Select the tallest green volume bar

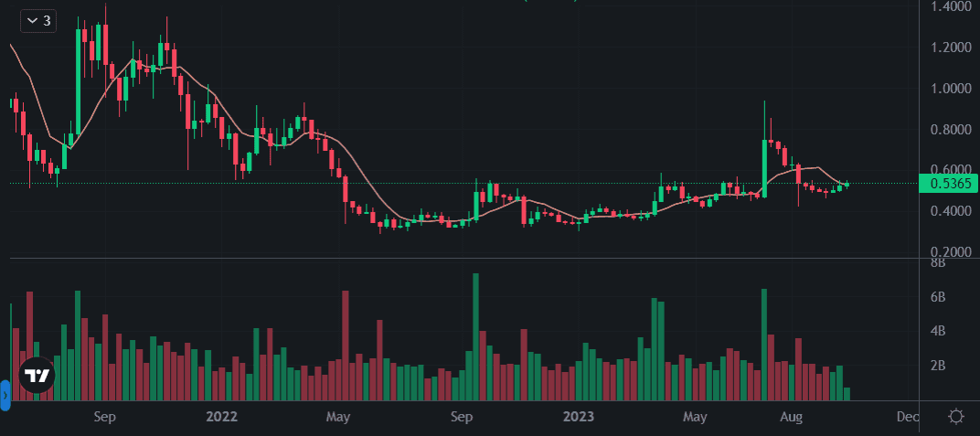[475, 336]
